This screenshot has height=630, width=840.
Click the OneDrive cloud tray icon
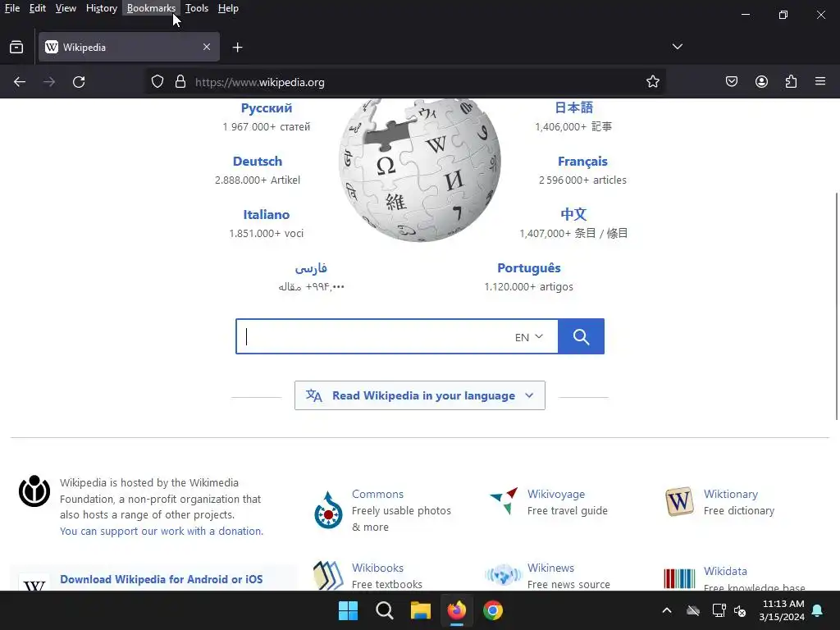click(693, 610)
